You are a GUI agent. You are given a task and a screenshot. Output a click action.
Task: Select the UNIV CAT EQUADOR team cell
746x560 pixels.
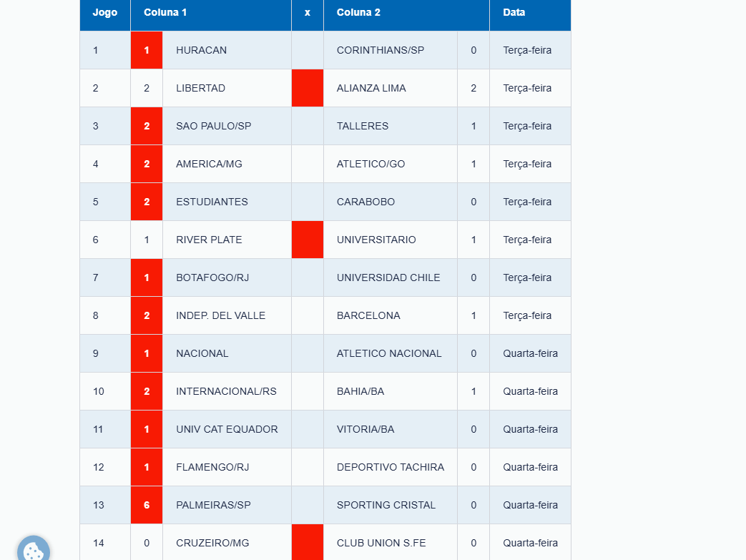(227, 429)
